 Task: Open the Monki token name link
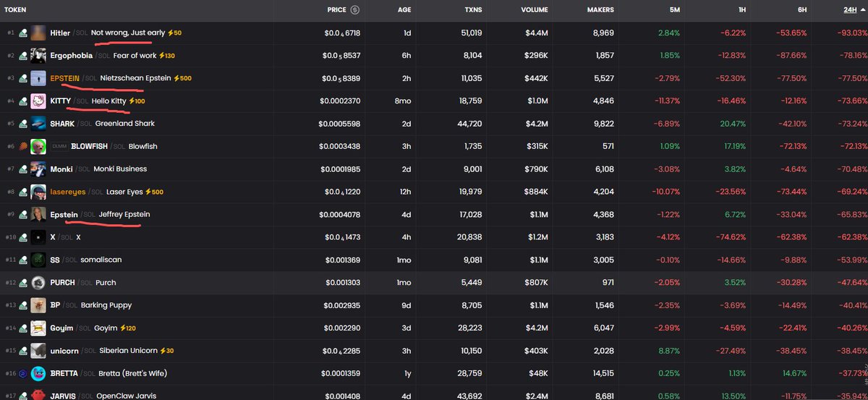tap(61, 169)
